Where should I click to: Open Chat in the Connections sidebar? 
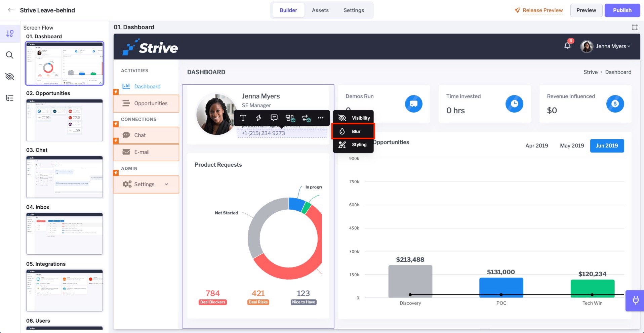pos(146,135)
